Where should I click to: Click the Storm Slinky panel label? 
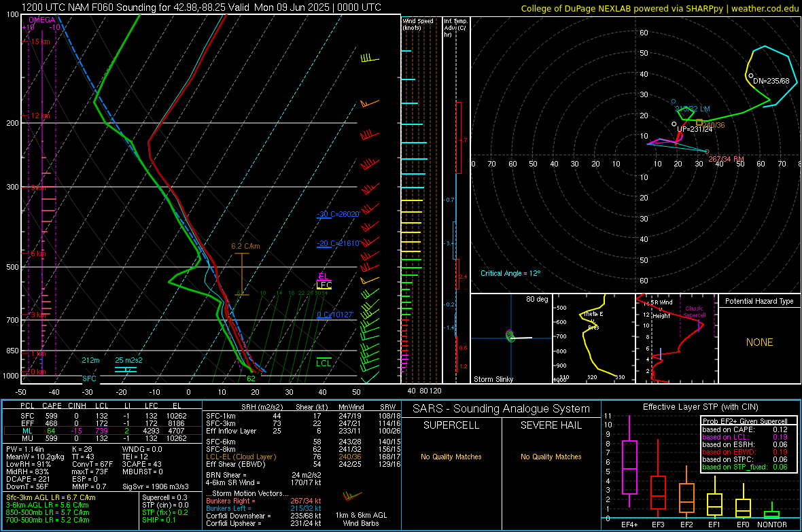tap(493, 379)
